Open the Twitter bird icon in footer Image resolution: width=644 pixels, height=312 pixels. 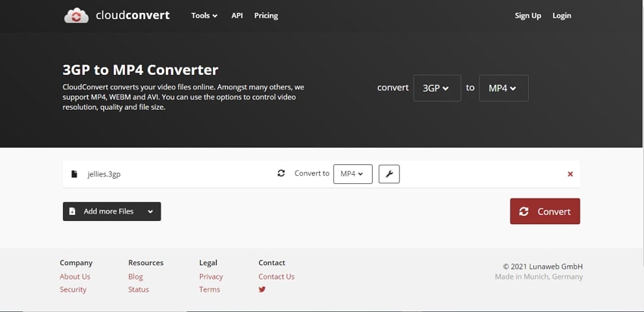262,289
